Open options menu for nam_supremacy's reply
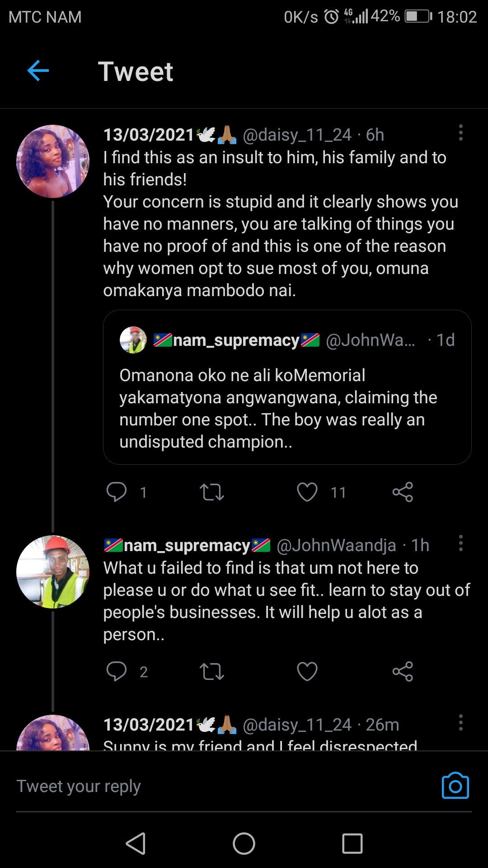 [x=460, y=543]
